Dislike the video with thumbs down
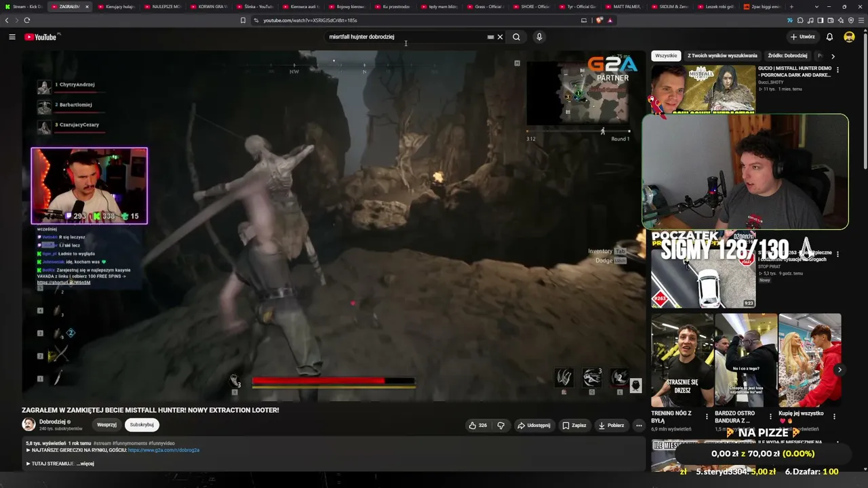The height and width of the screenshot is (488, 868). click(500, 426)
